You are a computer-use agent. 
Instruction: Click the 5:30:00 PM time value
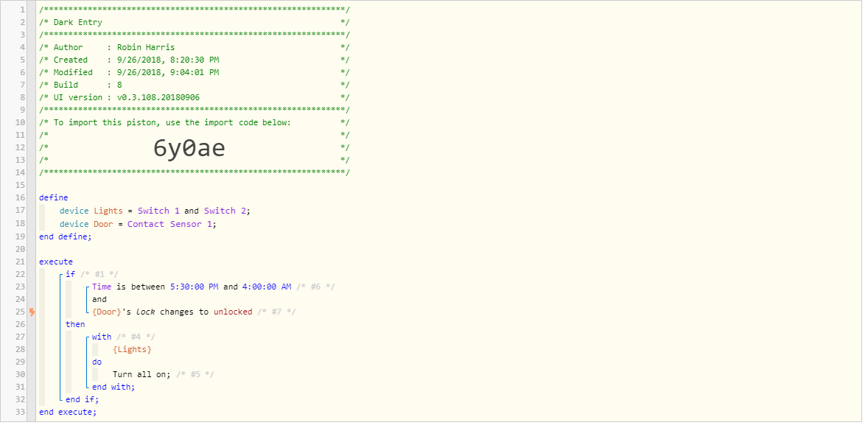click(x=195, y=287)
